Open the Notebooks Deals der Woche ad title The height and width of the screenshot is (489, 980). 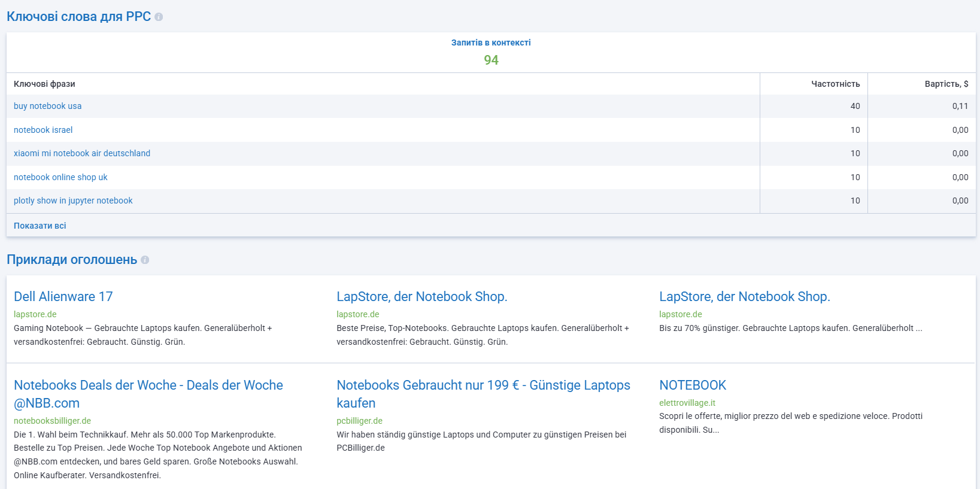tap(148, 394)
